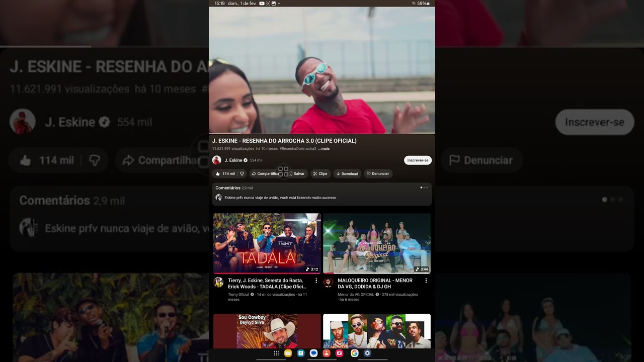Open the app drawer grid in dock
This screenshot has width=644, height=362.
point(276,353)
